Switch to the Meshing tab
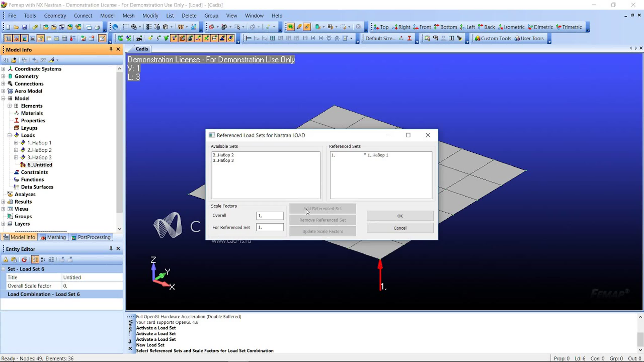 tap(53, 237)
